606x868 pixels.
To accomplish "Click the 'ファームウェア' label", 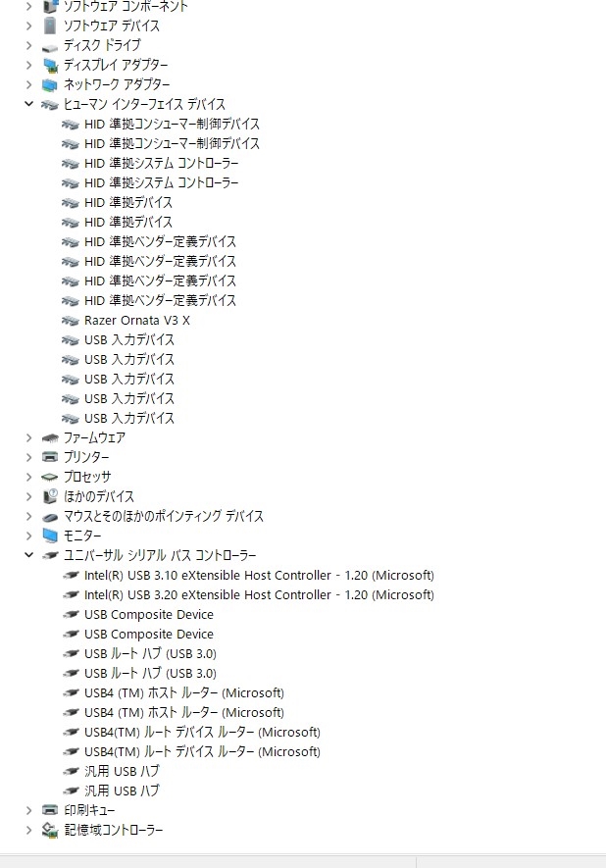I will [x=94, y=437].
